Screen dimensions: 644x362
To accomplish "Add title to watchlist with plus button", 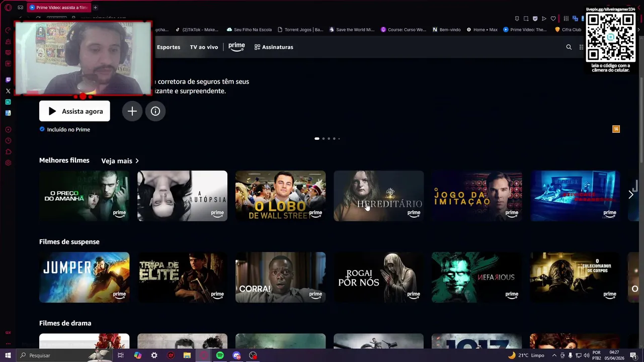I will [x=132, y=111].
